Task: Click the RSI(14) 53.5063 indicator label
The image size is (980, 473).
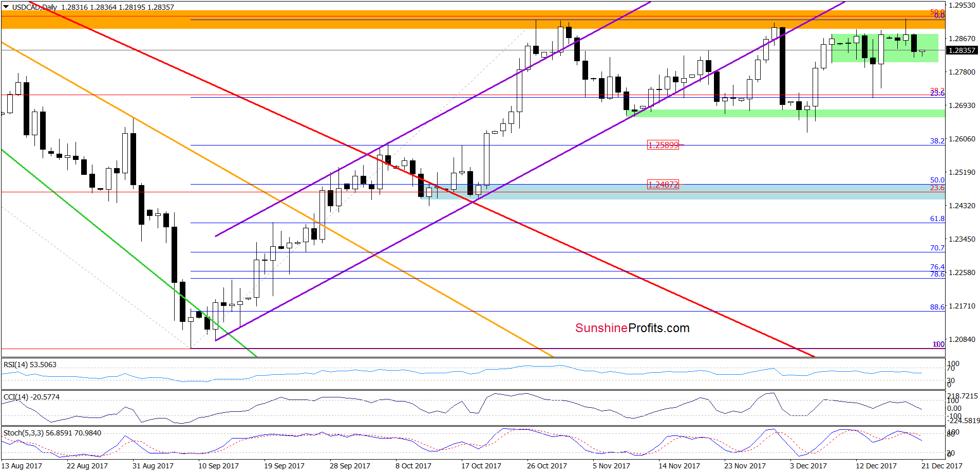Action: tap(30, 365)
